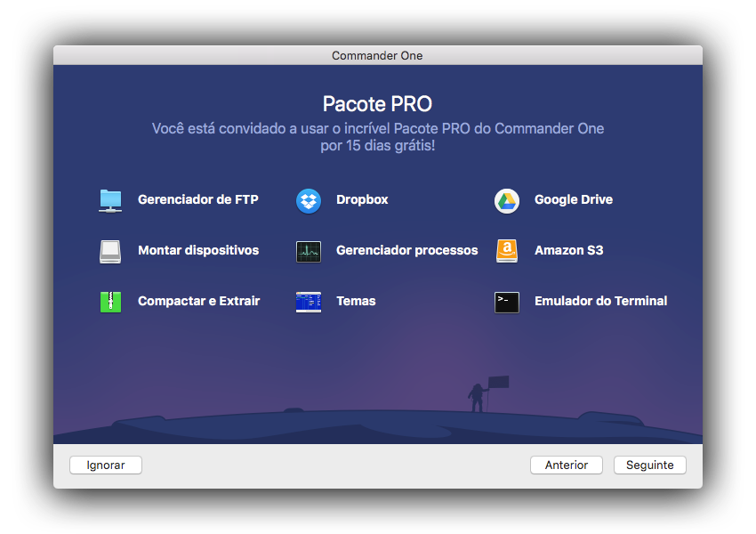Select the Google Drive text label

point(573,199)
